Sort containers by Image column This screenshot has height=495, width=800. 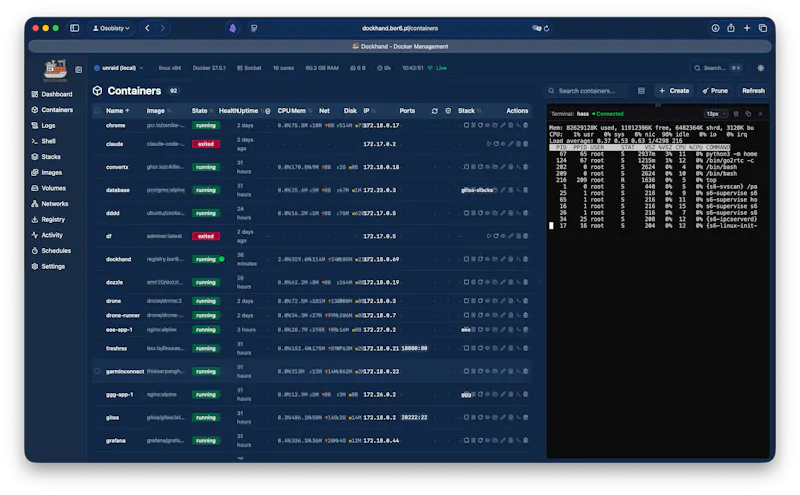[158, 111]
